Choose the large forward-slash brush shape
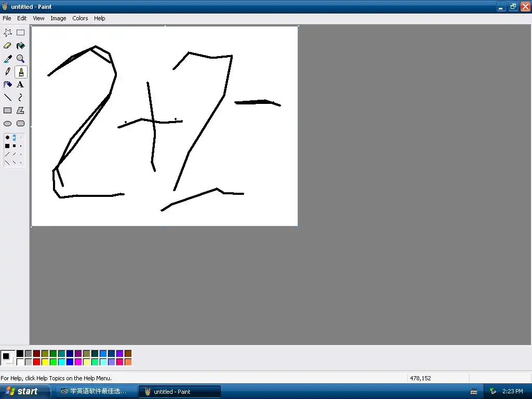532x399 pixels. coord(7,154)
